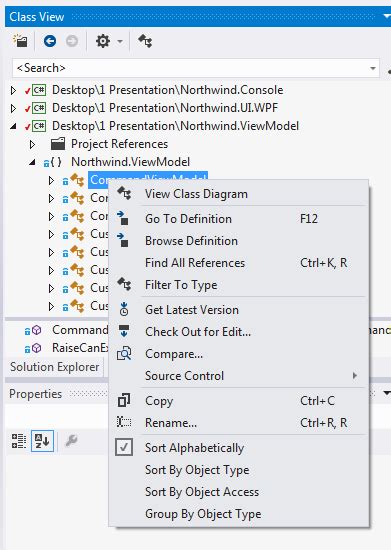Click the namespace braces icon for Northwind.ViewModel
Image resolution: width=391 pixels, height=550 pixels.
(56, 162)
